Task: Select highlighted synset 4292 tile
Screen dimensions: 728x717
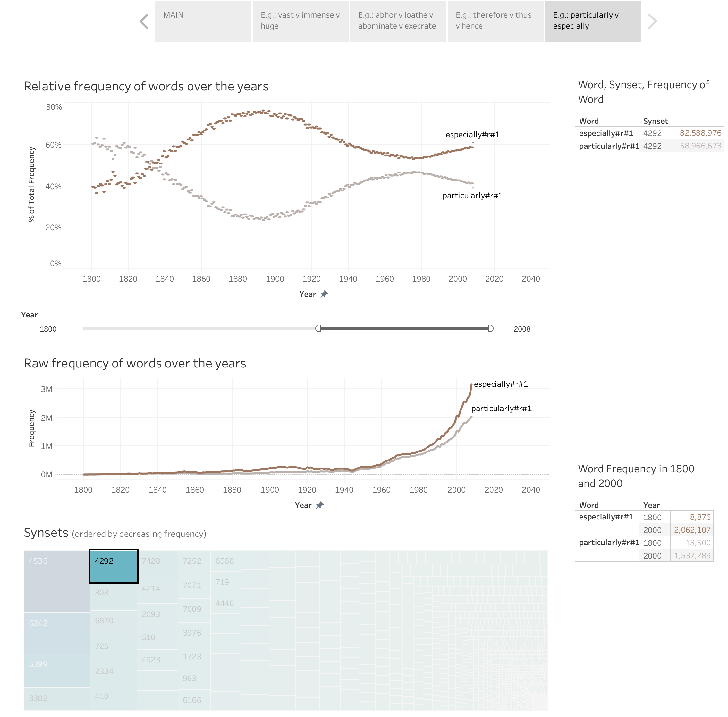Action: click(113, 566)
